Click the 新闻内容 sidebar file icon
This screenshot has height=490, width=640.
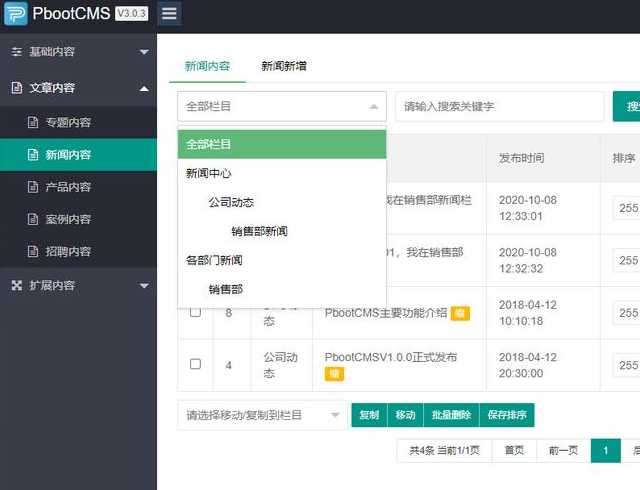click(x=33, y=155)
